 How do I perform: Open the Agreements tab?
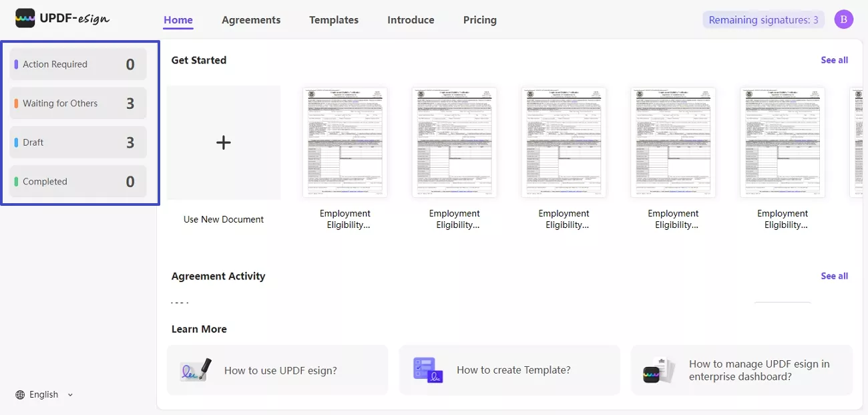coord(251,20)
